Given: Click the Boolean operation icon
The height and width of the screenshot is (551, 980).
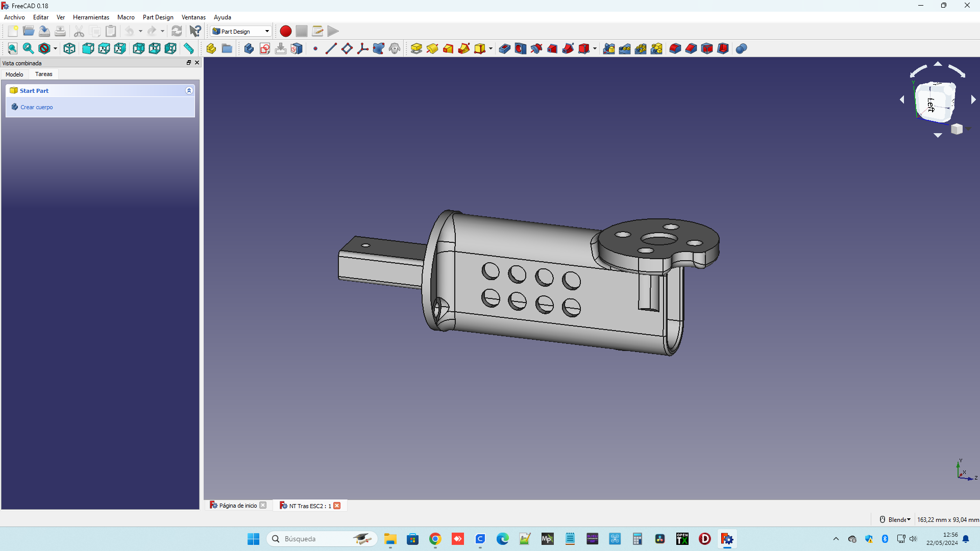Looking at the screenshot, I should pyautogui.click(x=741, y=48).
